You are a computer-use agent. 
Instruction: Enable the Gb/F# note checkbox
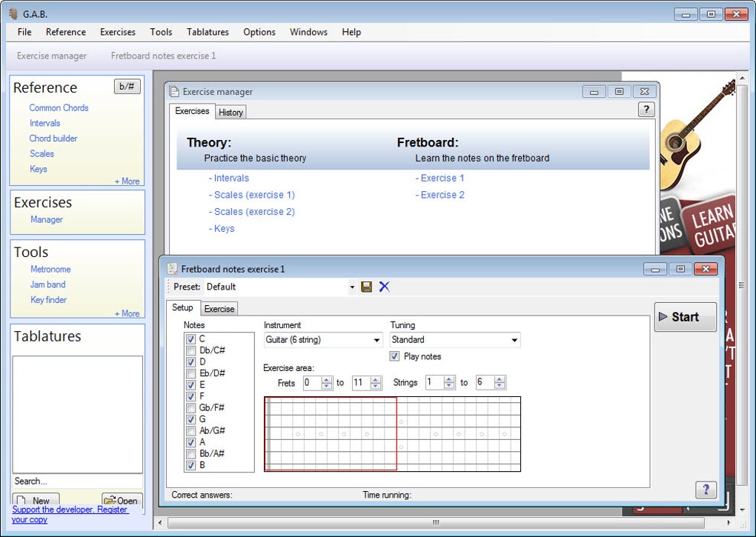(x=190, y=408)
